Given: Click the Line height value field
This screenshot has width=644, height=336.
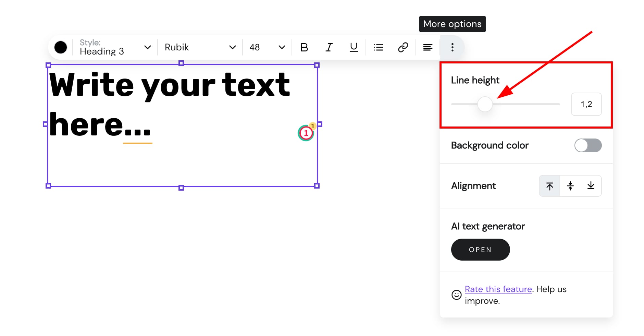Looking at the screenshot, I should point(586,104).
